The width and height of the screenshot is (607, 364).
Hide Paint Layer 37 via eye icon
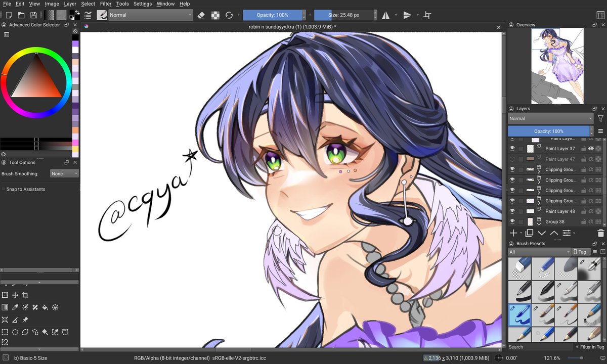[512, 149]
